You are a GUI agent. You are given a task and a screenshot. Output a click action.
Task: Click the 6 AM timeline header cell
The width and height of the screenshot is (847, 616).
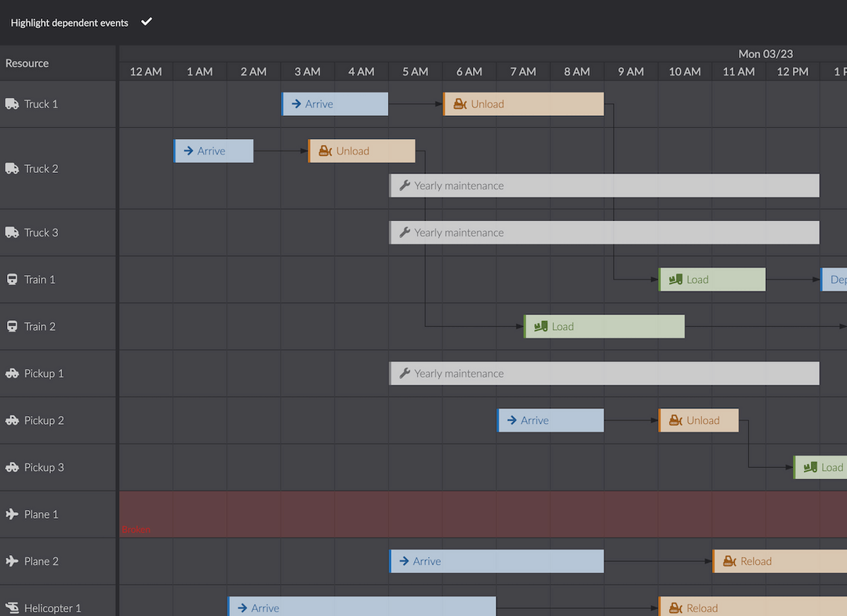pos(469,71)
